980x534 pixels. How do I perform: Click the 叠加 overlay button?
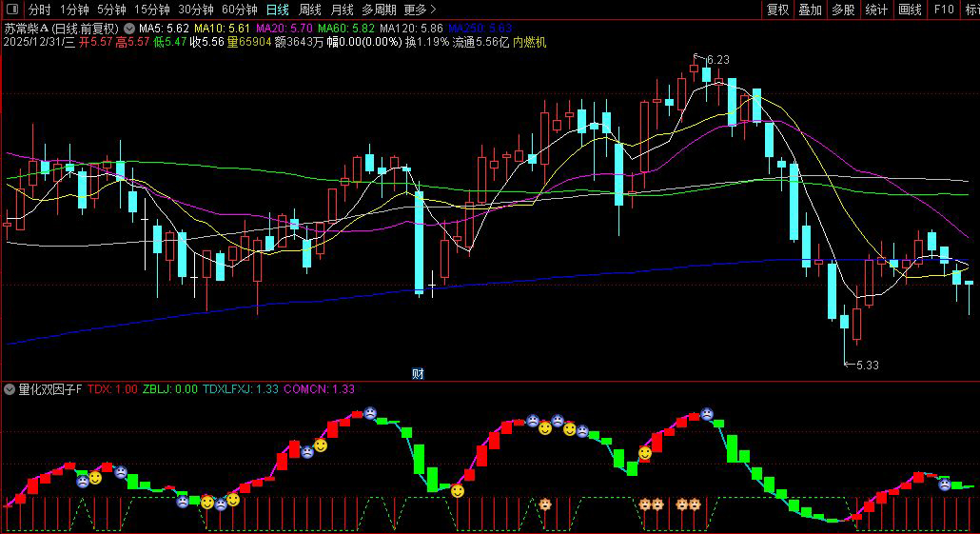[810, 10]
